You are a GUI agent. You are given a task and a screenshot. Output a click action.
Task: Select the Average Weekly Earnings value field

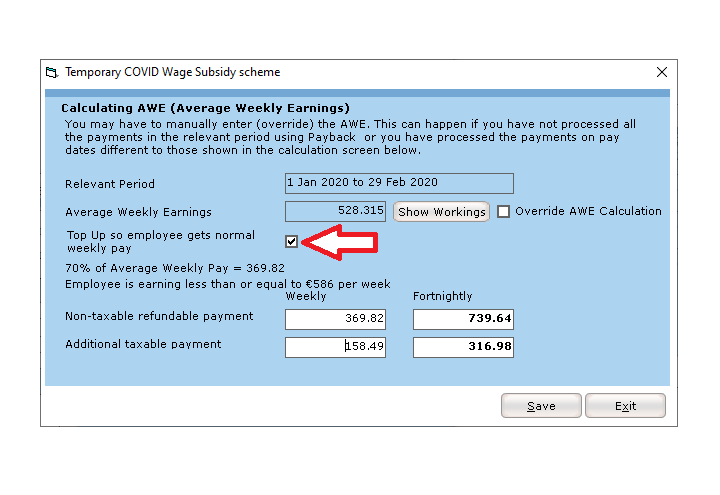tap(336, 211)
